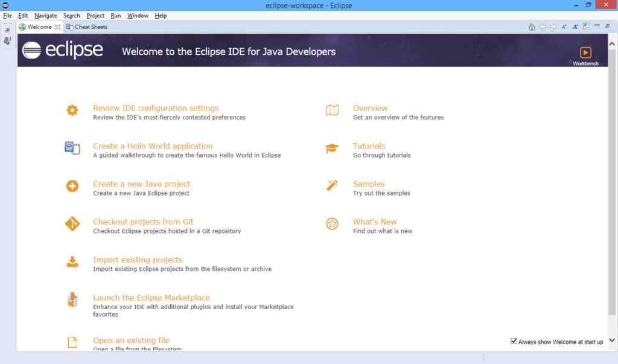Image resolution: width=618 pixels, height=364 pixels.
Task: Click the Package Explorer icon in left trim
Action: pyautogui.click(x=7, y=40)
